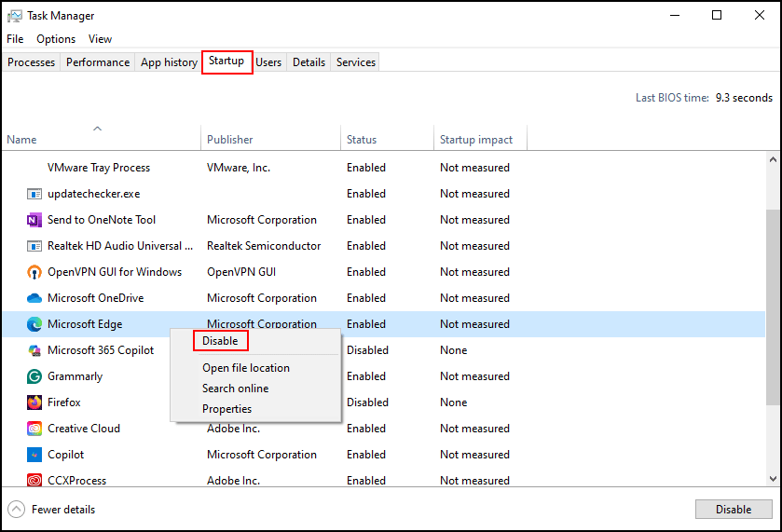Screen dimensions: 782x532
Task: Switch to the Performance tab
Action: click(x=98, y=62)
